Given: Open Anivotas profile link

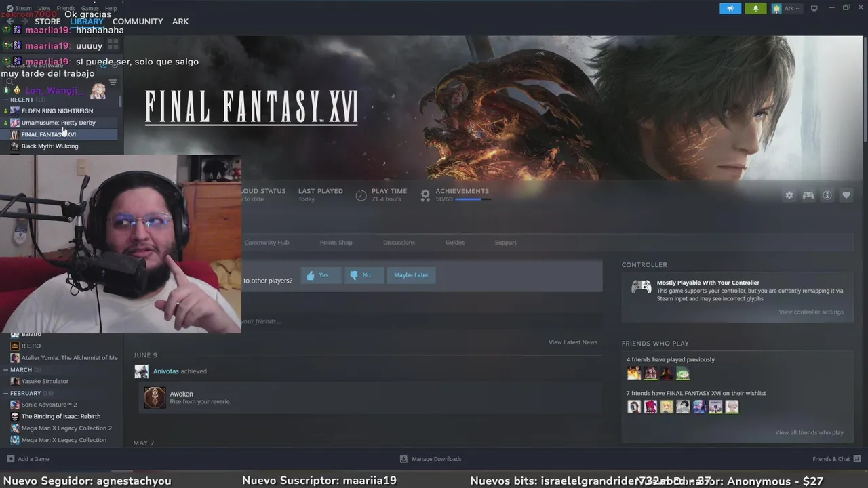Looking at the screenshot, I should [166, 371].
